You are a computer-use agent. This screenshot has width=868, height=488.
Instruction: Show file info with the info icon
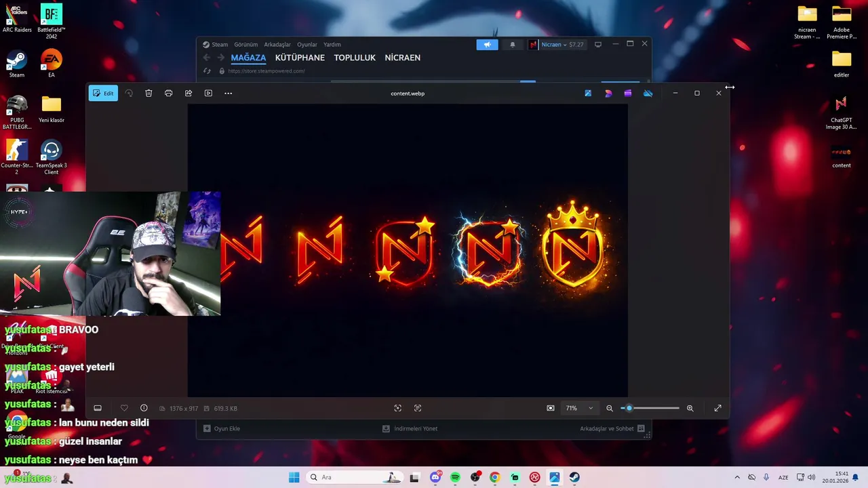[144, 408]
